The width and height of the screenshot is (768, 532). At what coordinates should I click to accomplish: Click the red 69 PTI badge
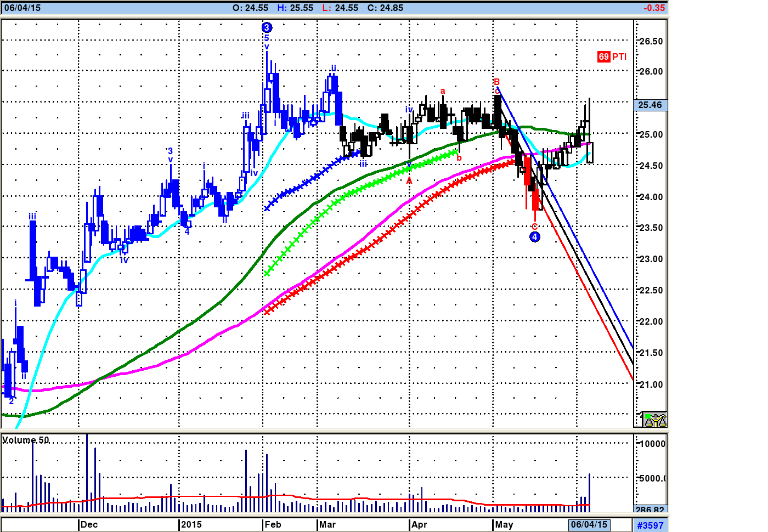coord(612,56)
